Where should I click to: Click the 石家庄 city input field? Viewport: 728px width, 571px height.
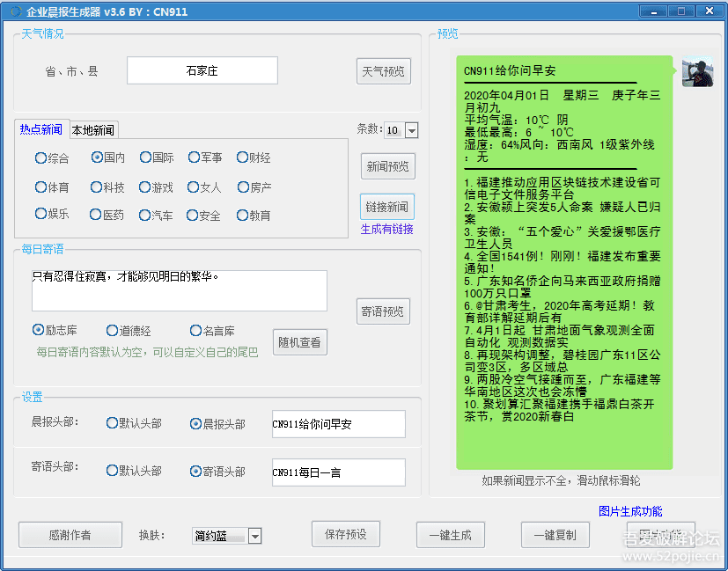point(202,70)
